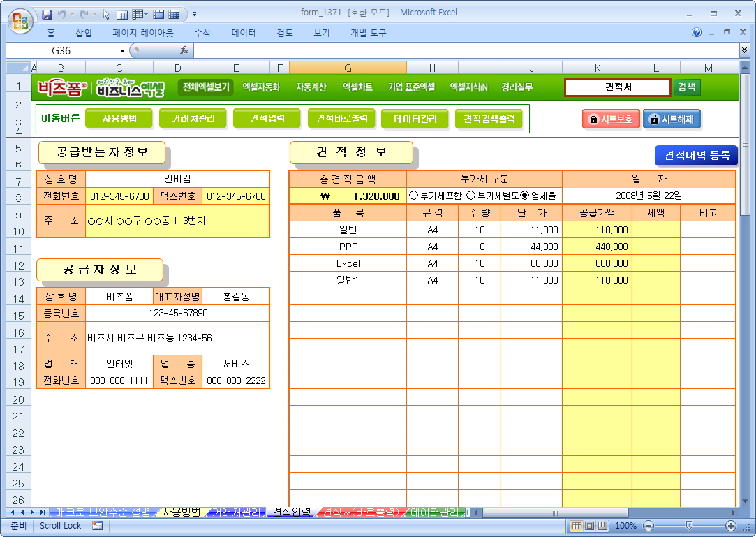
Task: Select the 영세율 radio option
Action: pyautogui.click(x=525, y=196)
